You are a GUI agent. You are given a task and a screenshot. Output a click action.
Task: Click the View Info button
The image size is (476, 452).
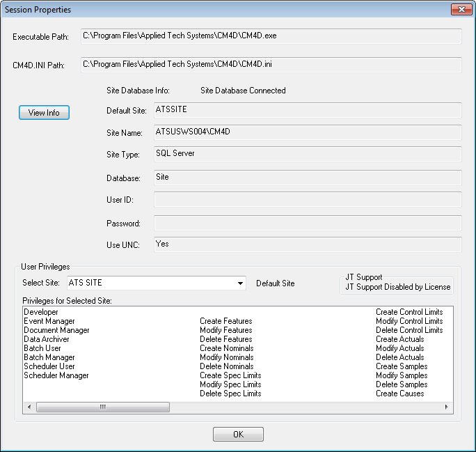44,112
